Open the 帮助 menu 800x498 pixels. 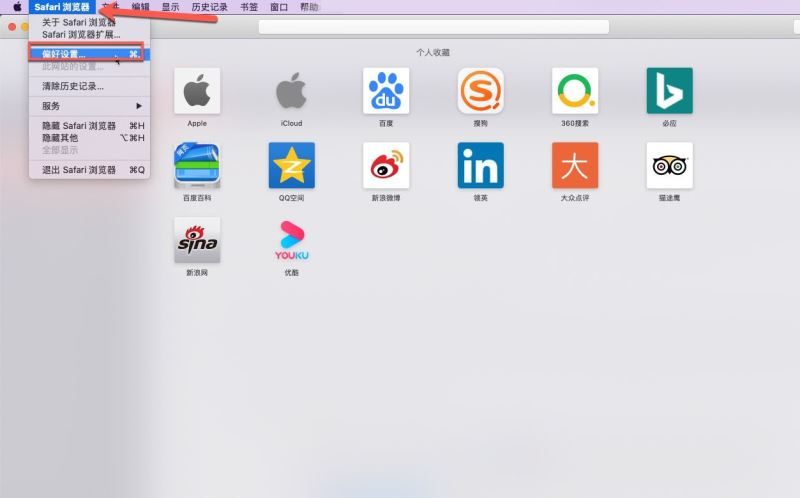[309, 7]
